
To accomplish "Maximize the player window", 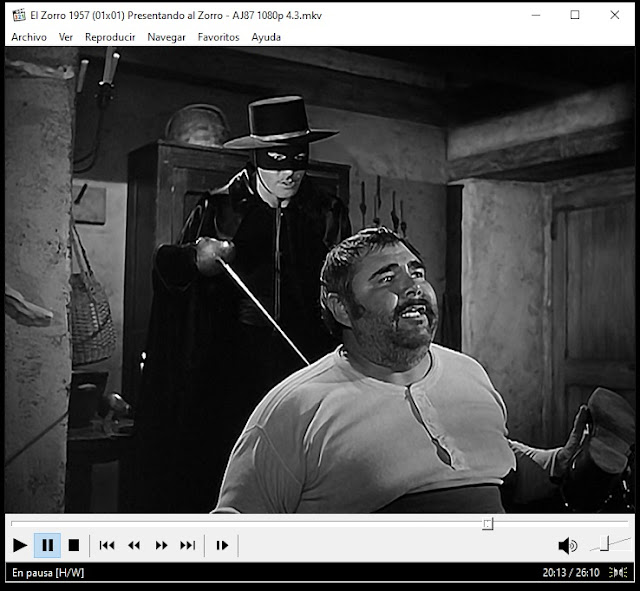I will coord(575,15).
